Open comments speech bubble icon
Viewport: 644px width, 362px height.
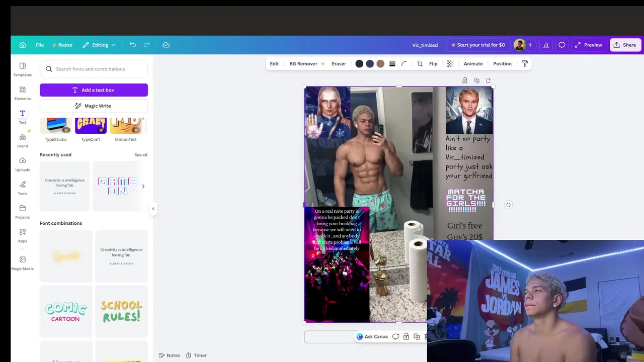click(x=562, y=45)
